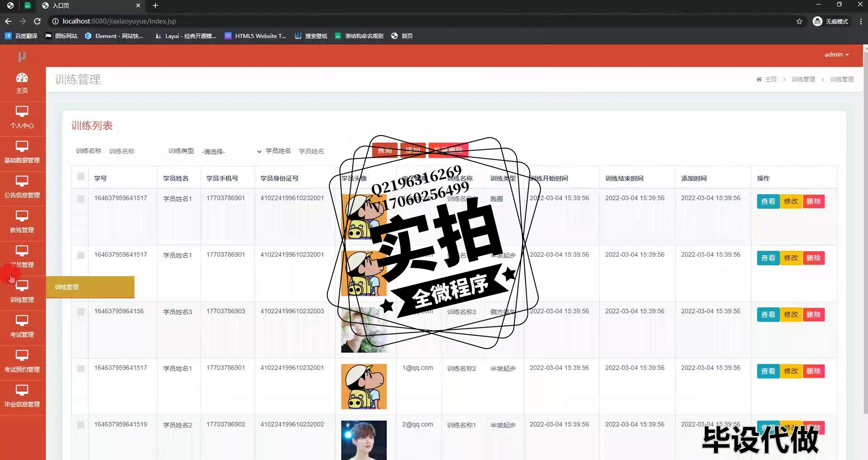
Task: Reload the page with the refresh icon
Action: point(38,21)
